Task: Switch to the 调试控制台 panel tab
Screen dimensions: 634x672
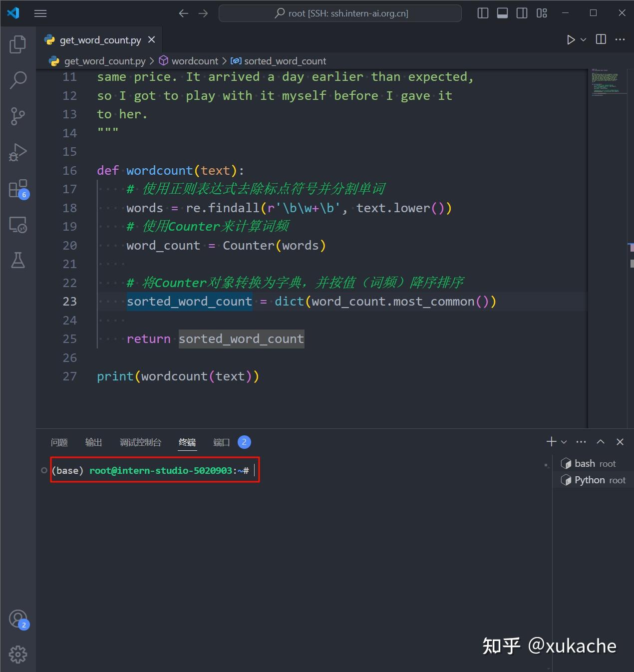Action: [140, 442]
